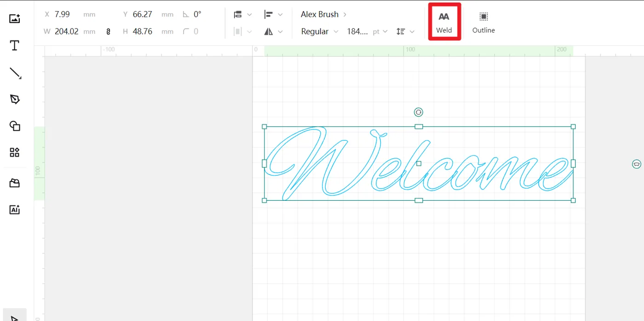Toggle the aspect ratio lock
644x321 pixels.
108,32
